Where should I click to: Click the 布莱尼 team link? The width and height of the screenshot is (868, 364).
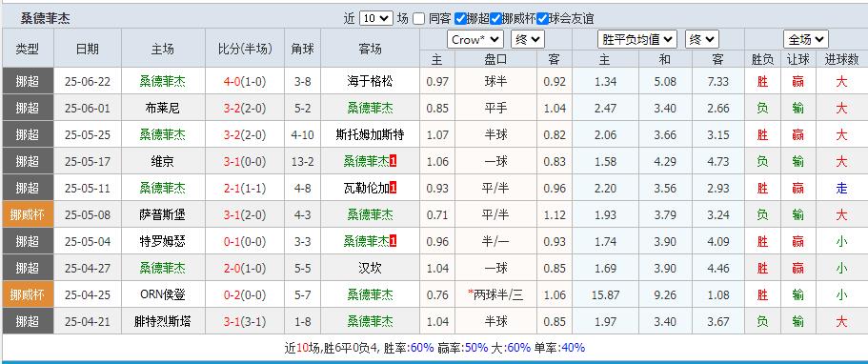[x=162, y=108]
